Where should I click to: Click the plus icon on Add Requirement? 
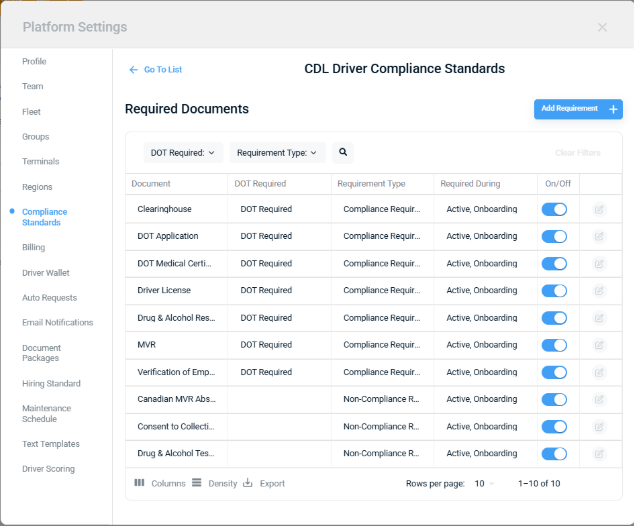[614, 109]
